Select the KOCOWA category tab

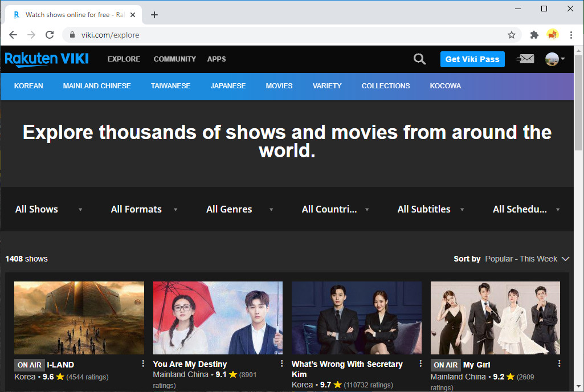click(446, 86)
